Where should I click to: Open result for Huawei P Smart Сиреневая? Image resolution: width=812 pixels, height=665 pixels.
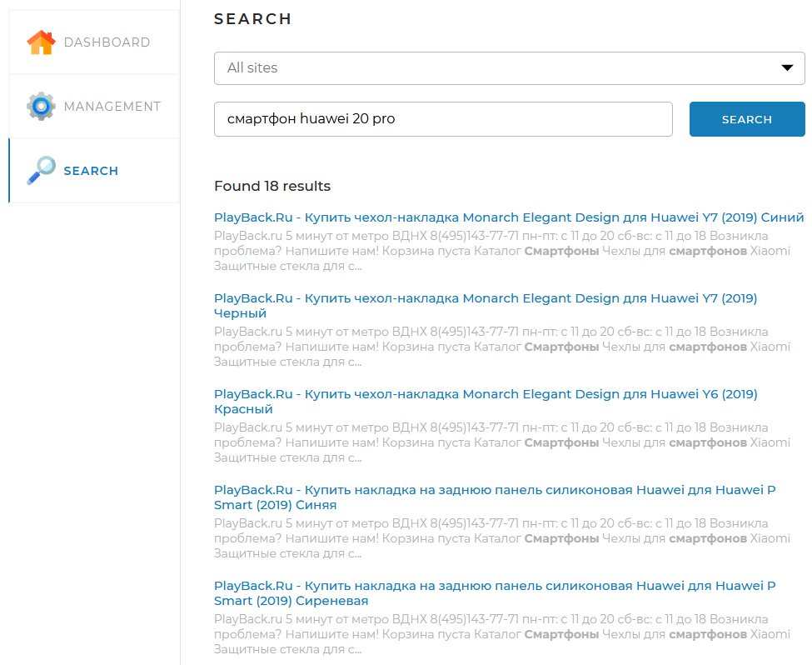click(496, 592)
